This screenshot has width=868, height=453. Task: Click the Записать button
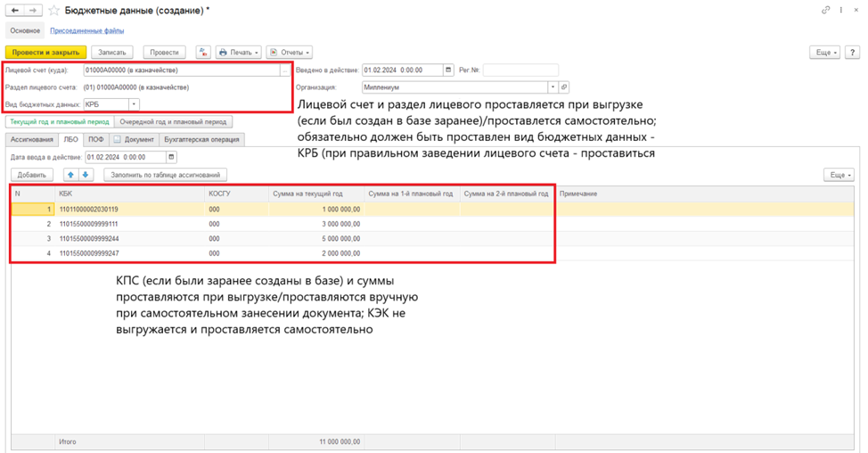point(112,52)
